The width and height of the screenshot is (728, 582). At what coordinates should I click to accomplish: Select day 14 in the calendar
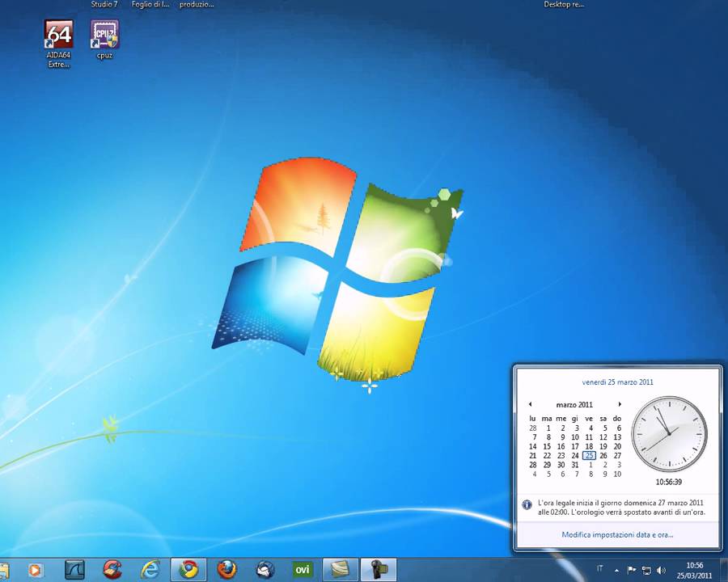click(x=533, y=446)
